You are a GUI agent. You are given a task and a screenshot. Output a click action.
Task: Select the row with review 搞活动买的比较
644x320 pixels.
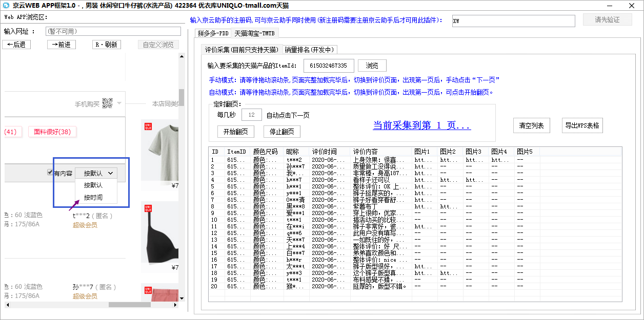point(415,220)
